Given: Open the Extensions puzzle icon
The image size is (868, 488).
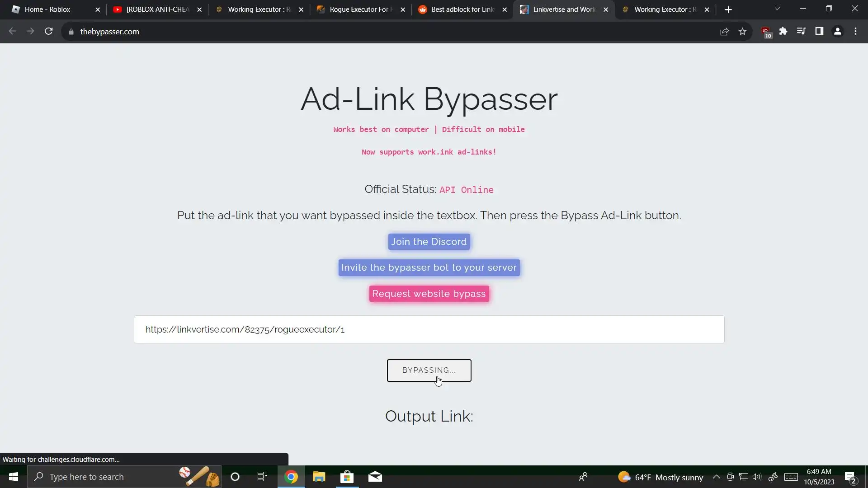Looking at the screenshot, I should (783, 31).
